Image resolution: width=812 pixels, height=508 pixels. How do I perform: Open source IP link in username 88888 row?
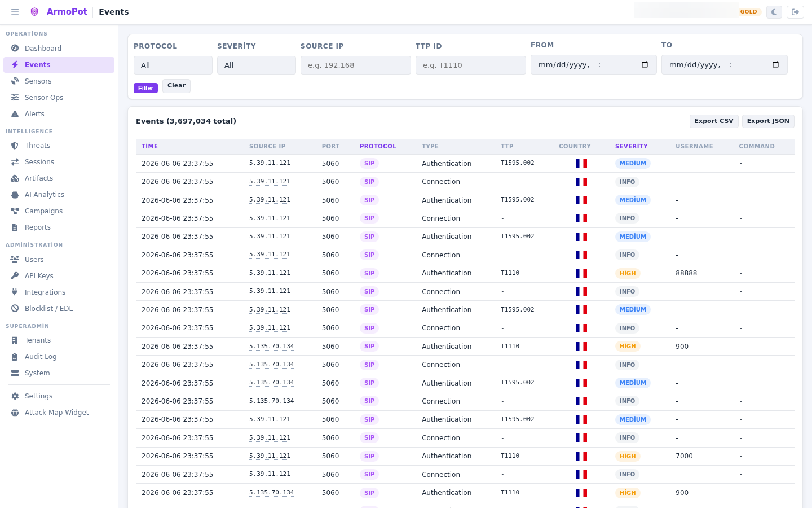coord(270,273)
